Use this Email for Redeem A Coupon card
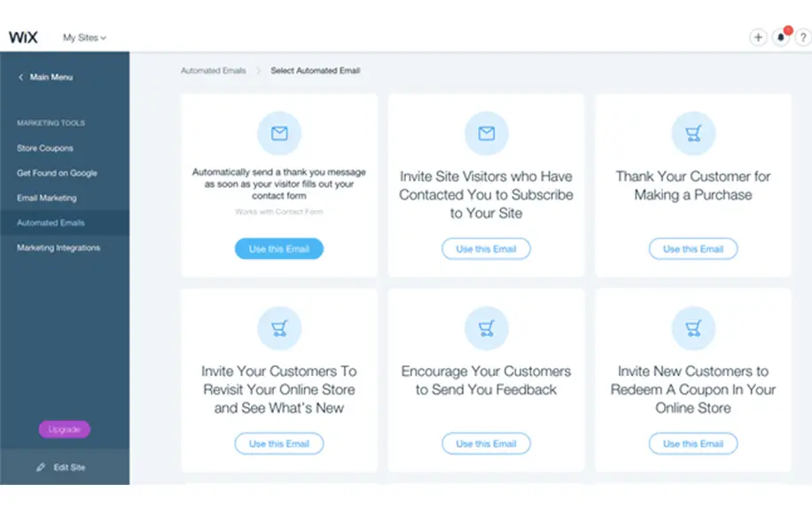 [x=693, y=443]
